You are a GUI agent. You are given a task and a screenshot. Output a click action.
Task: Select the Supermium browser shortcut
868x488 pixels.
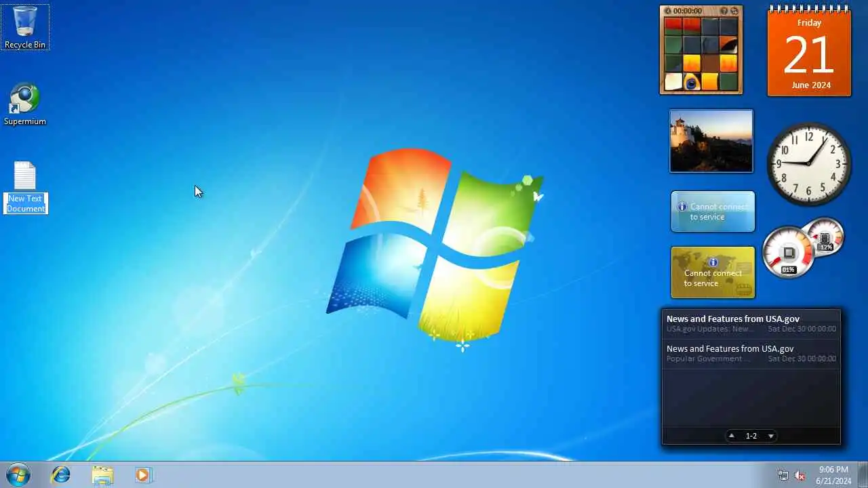tap(25, 104)
